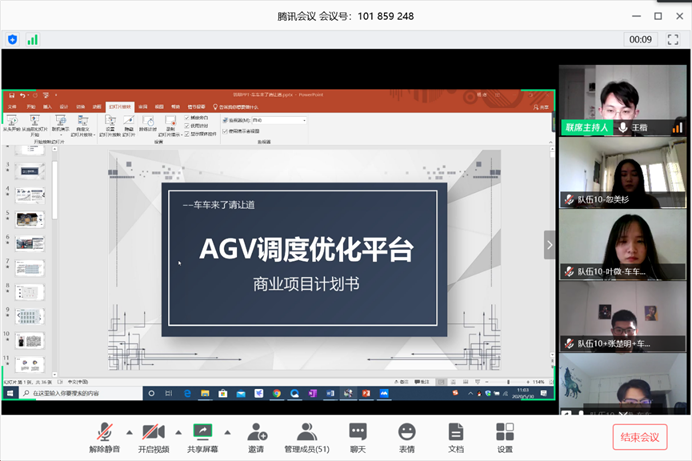Screen dimensions: 692x461
Task: Turn on camera with 开启视频
Action: point(153,433)
